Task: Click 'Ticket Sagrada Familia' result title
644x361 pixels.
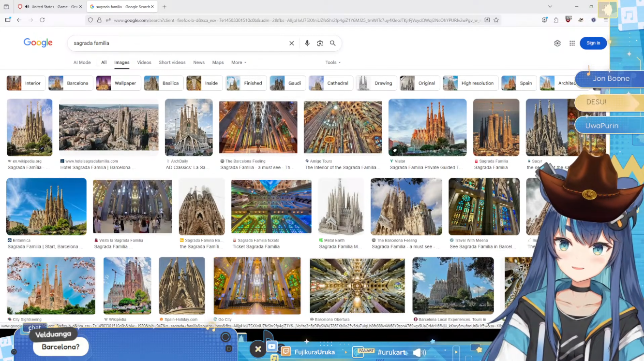Action: pos(256,246)
